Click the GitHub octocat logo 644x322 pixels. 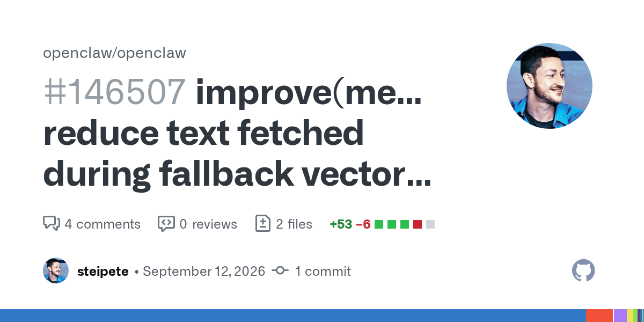pyautogui.click(x=583, y=270)
